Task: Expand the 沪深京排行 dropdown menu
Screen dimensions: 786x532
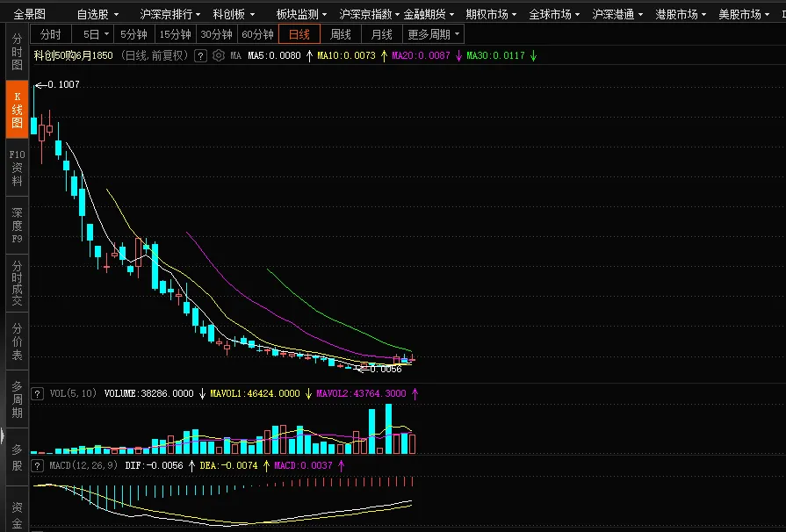Action: click(169, 14)
